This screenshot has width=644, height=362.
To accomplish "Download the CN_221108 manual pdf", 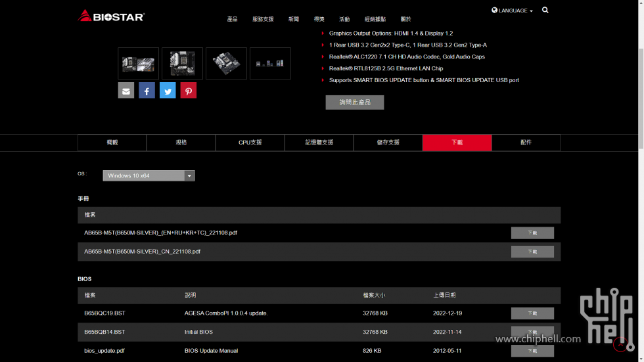I will click(532, 252).
